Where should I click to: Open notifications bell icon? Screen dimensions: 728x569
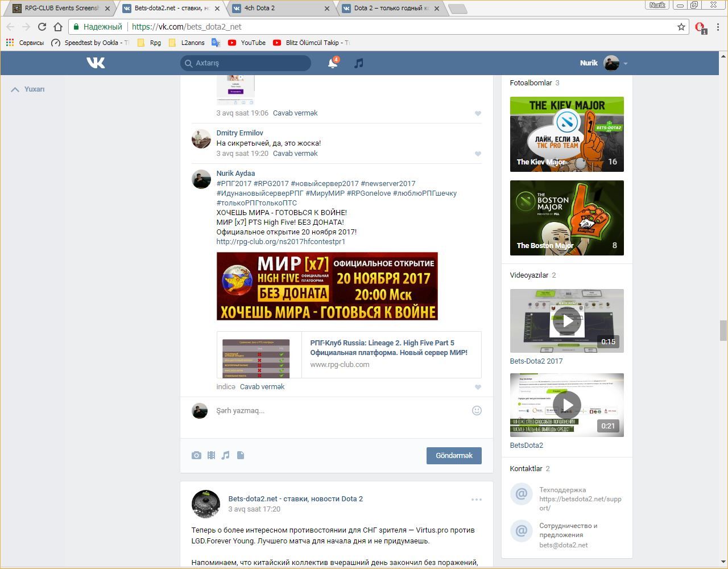pos(333,63)
